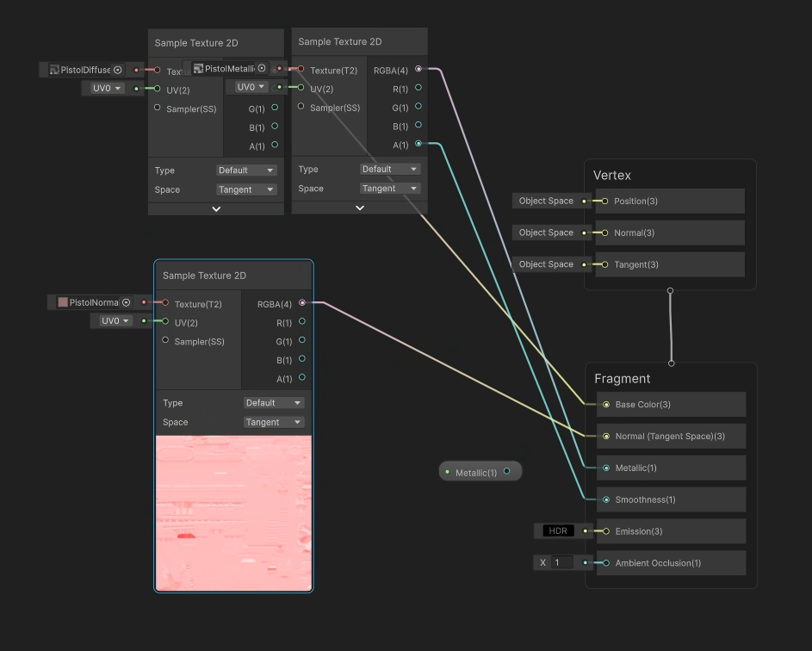The image size is (812, 651).
Task: Click G(1) output port on PistolMetallic node
Action: (418, 106)
